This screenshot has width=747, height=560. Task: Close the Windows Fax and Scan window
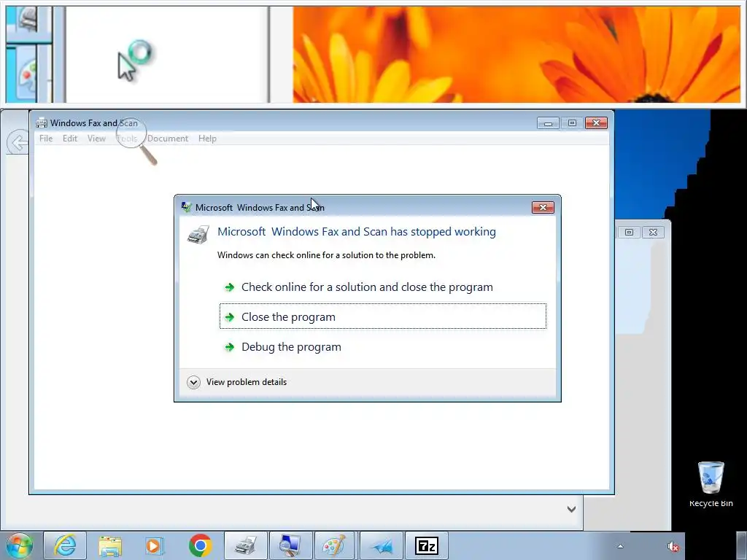(x=596, y=123)
